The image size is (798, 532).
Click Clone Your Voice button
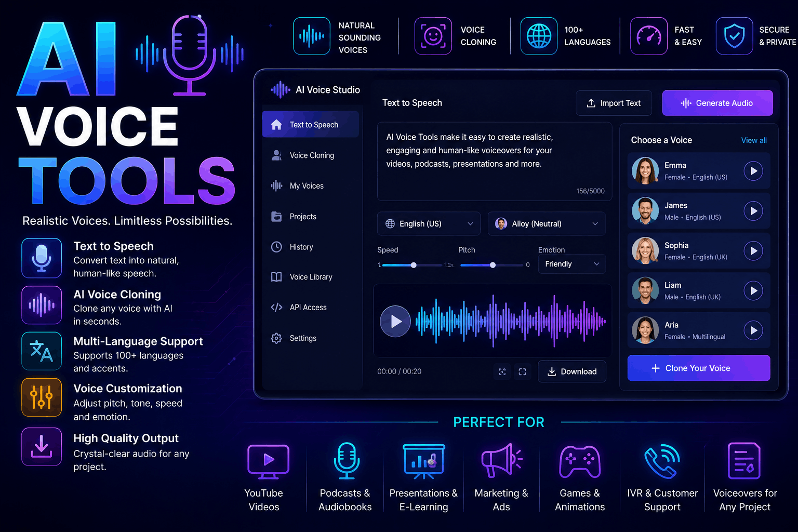pos(699,368)
